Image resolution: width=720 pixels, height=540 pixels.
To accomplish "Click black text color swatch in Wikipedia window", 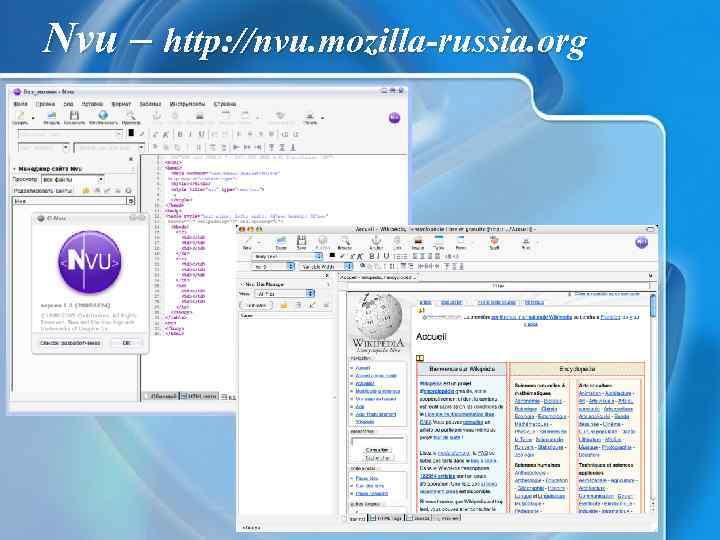I will (332, 256).
